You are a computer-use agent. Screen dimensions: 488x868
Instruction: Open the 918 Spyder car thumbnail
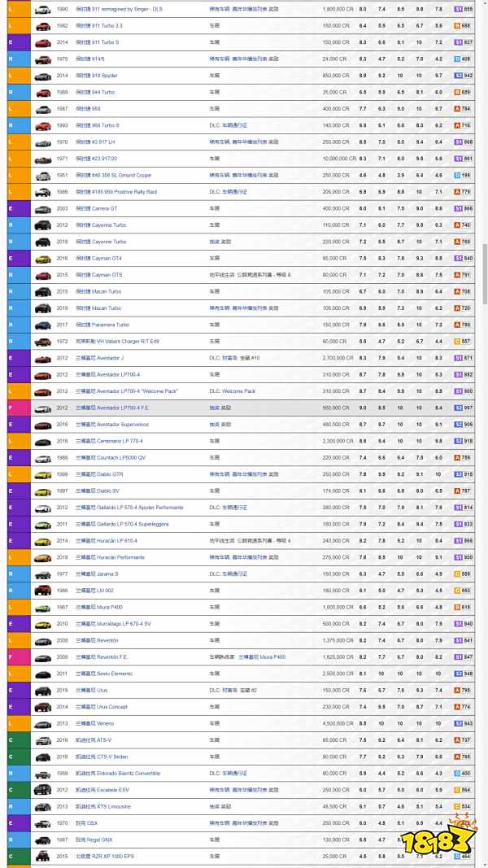(x=42, y=76)
